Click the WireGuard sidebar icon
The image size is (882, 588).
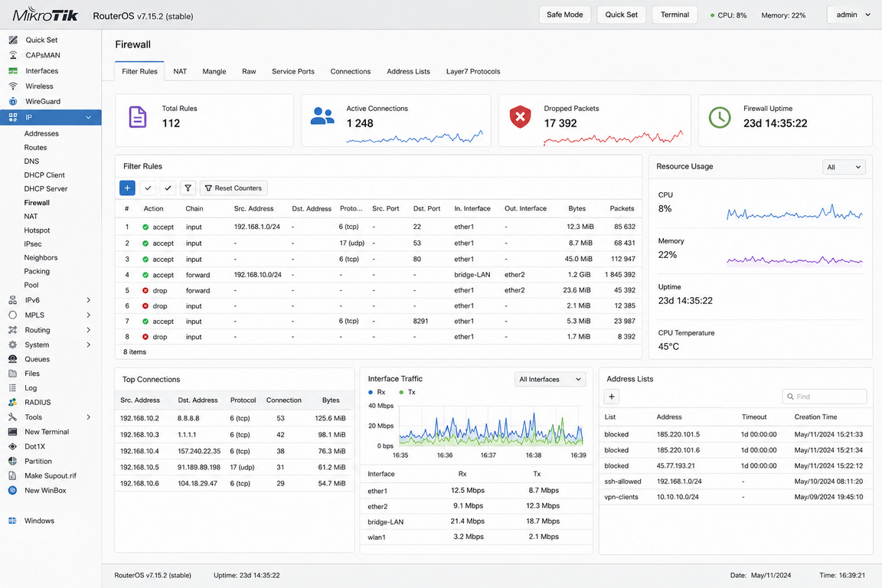[13, 101]
